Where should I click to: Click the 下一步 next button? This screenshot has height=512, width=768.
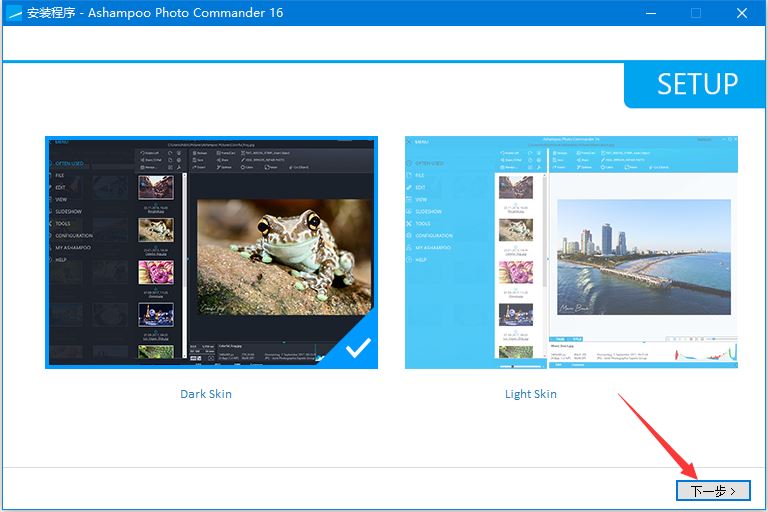tap(713, 490)
